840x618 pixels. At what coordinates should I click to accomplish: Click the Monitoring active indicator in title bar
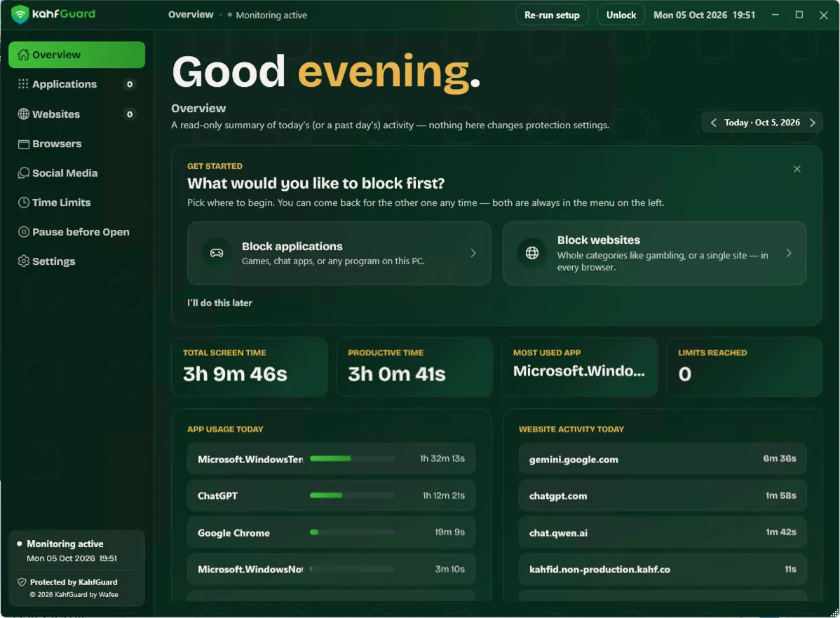coord(266,15)
